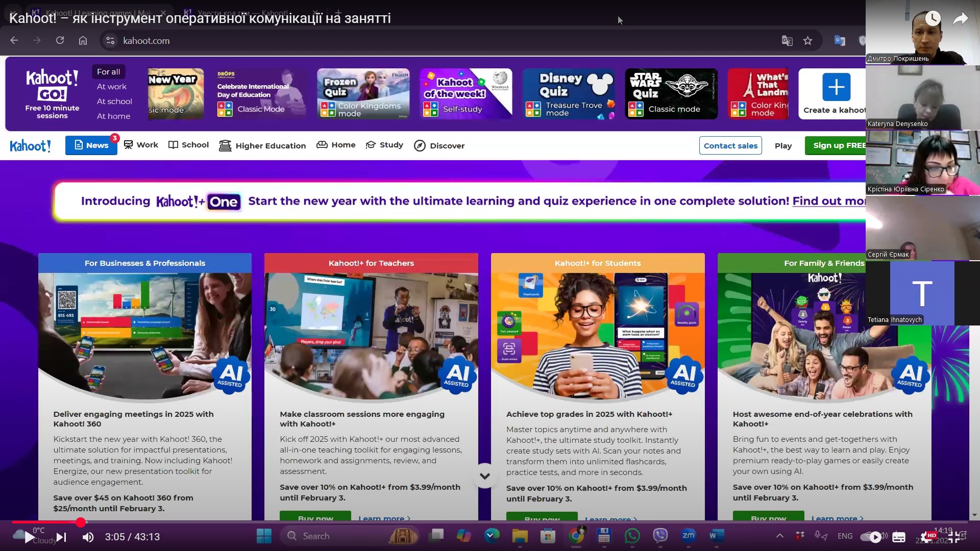Reload the kahoot.com page

click(x=60, y=40)
